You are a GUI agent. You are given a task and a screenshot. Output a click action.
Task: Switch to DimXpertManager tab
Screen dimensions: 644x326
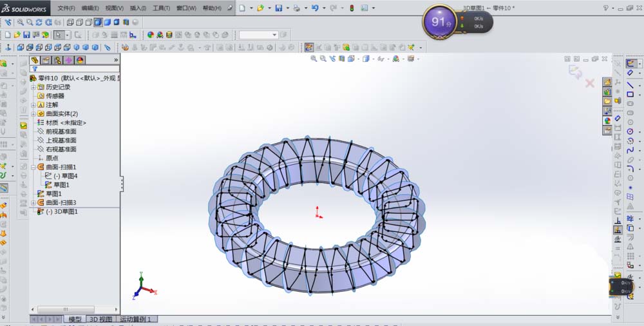click(x=69, y=60)
